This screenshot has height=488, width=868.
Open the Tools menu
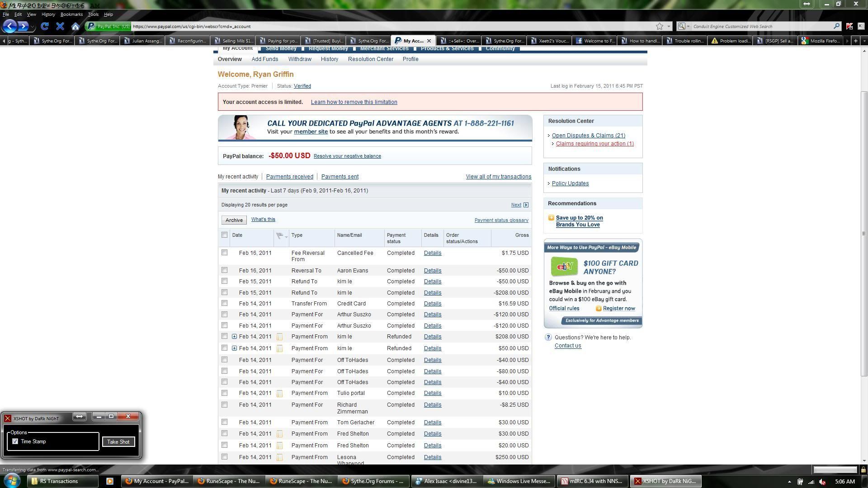click(x=93, y=14)
